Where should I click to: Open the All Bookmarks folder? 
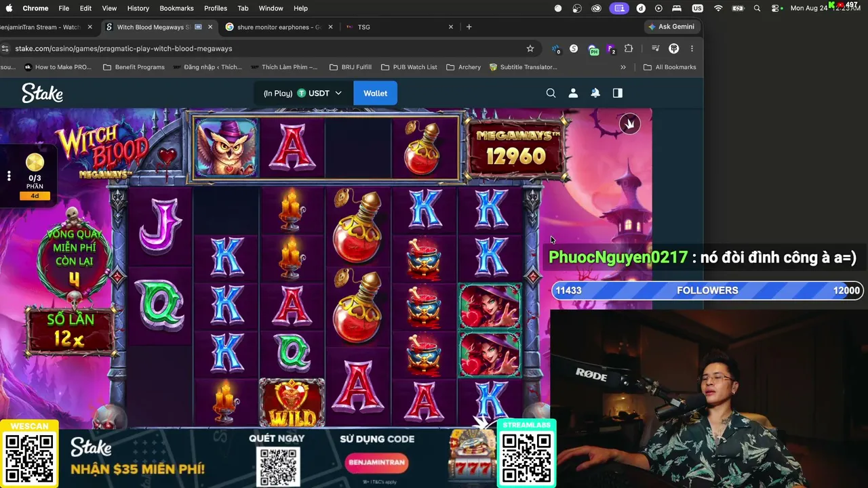pos(669,67)
